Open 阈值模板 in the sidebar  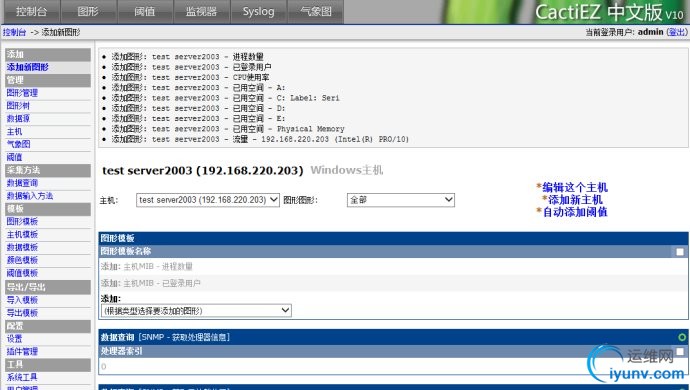pyautogui.click(x=22, y=273)
